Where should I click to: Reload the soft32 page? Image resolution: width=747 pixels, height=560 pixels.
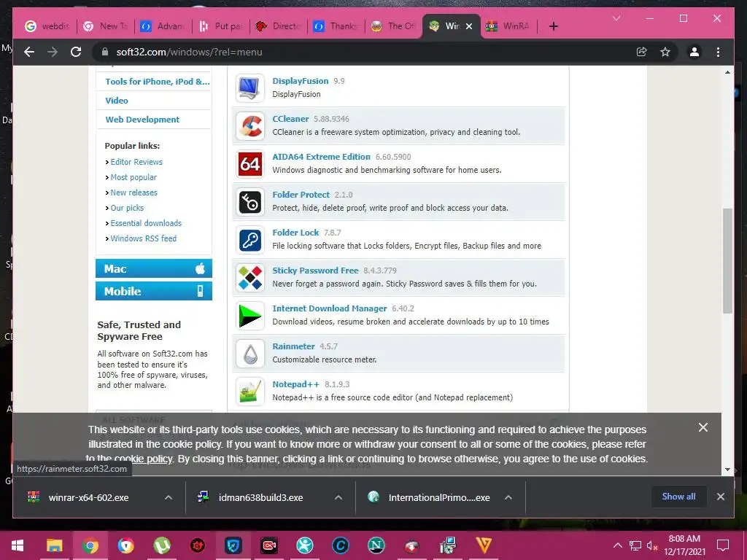(x=76, y=52)
